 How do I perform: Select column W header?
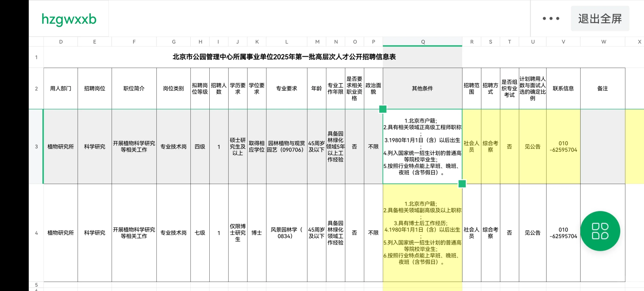click(603, 42)
